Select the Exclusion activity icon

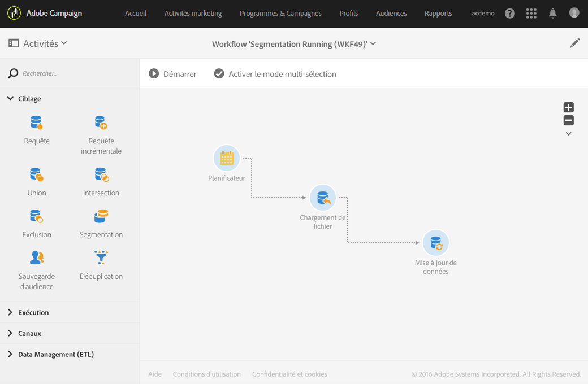point(37,216)
